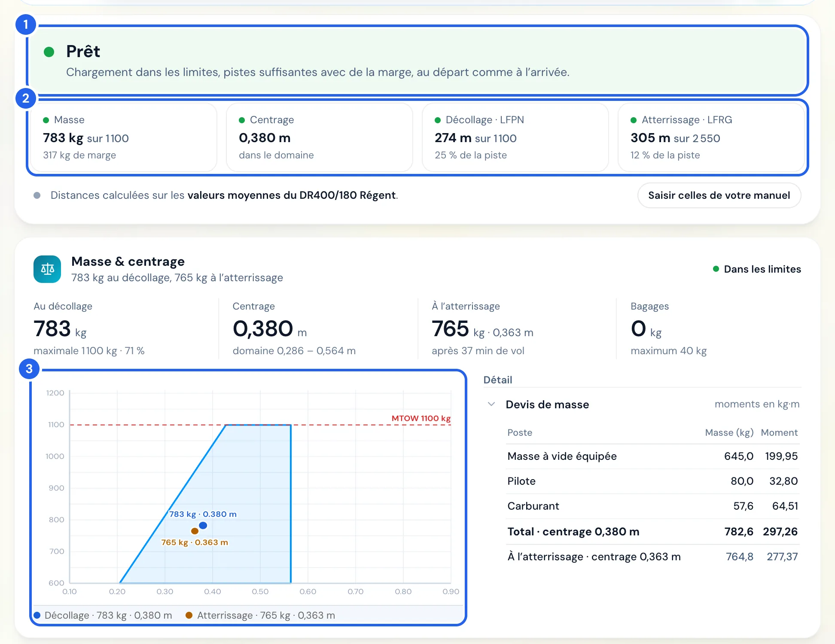This screenshot has height=644, width=835.
Task: Open the Centrage 0,380 m summary card
Action: tap(320, 137)
